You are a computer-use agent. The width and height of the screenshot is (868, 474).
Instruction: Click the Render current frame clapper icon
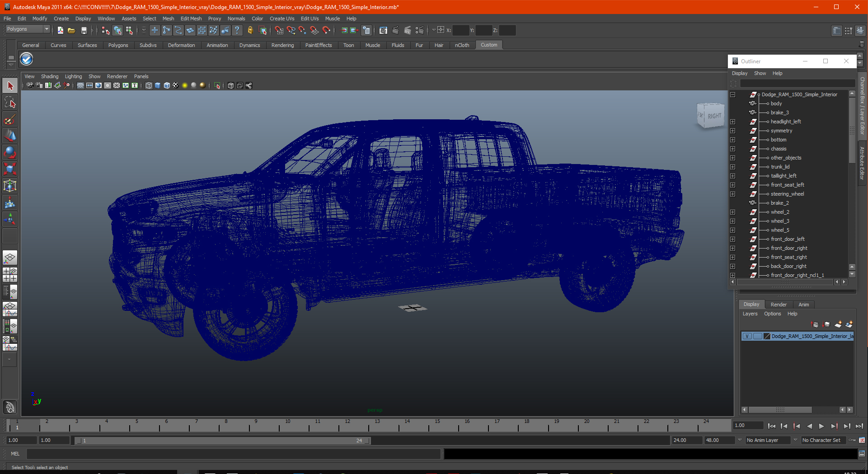tap(395, 30)
